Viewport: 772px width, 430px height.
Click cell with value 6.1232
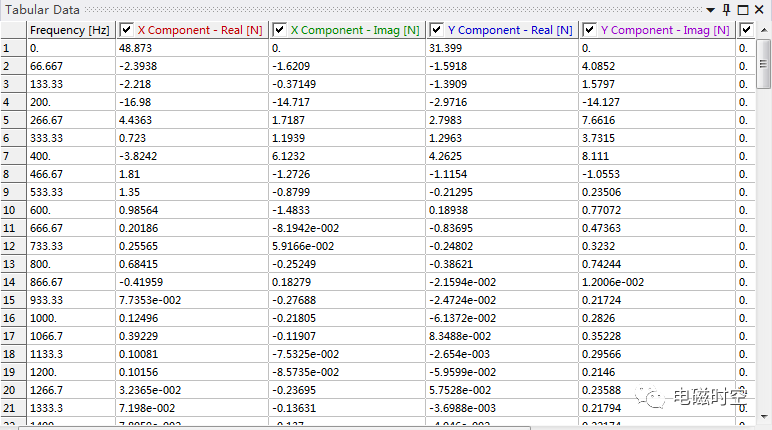[x=347, y=156]
